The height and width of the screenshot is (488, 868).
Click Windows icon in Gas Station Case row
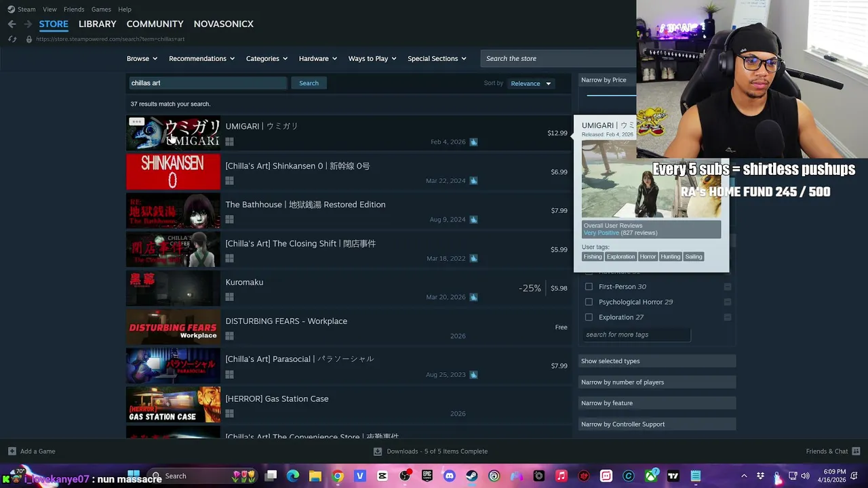coord(229,413)
